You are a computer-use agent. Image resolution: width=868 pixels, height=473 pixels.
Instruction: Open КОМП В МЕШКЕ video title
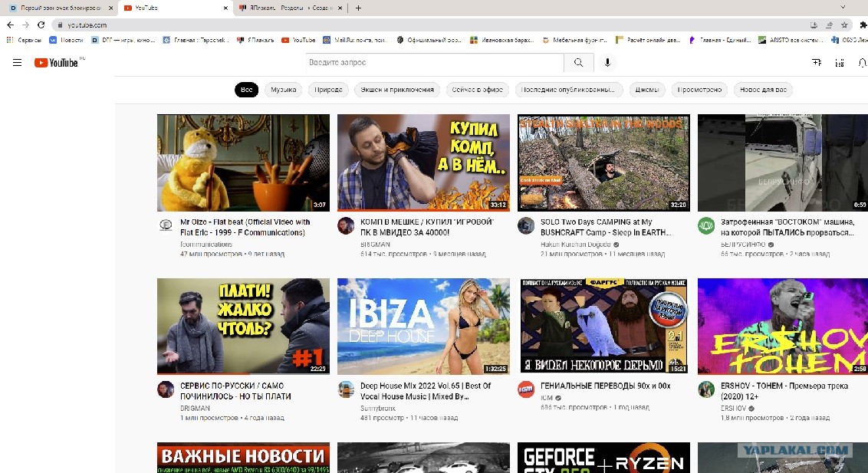[x=427, y=228]
